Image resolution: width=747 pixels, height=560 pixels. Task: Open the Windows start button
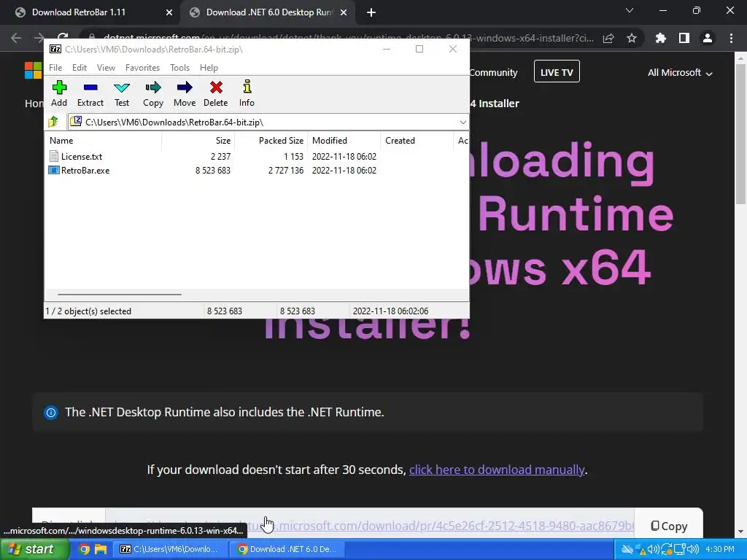(x=35, y=549)
